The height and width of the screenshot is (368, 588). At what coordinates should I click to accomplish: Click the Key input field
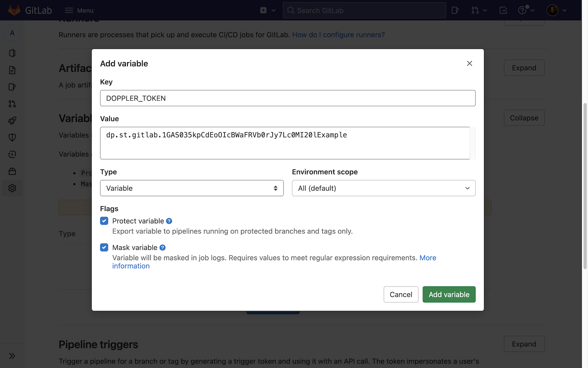[288, 98]
